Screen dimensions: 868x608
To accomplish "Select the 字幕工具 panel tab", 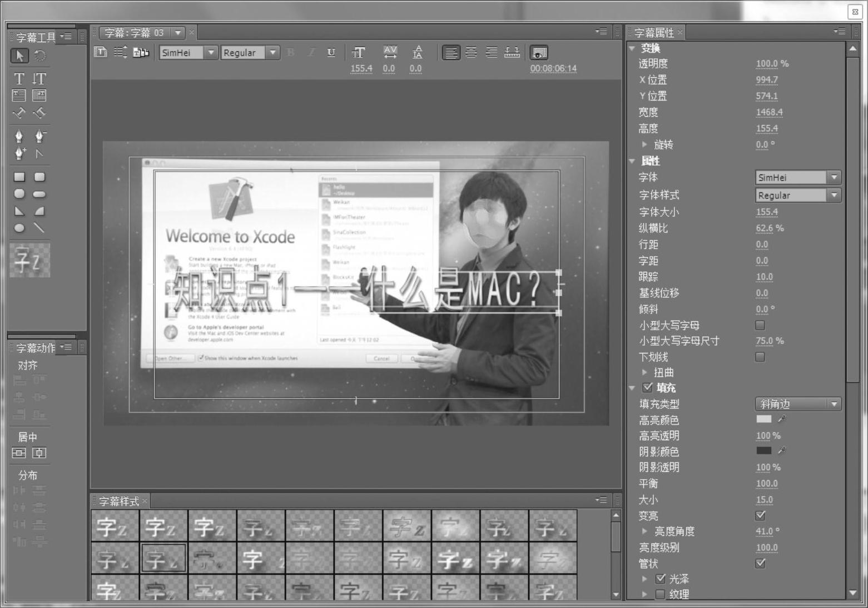I will 36,37.
